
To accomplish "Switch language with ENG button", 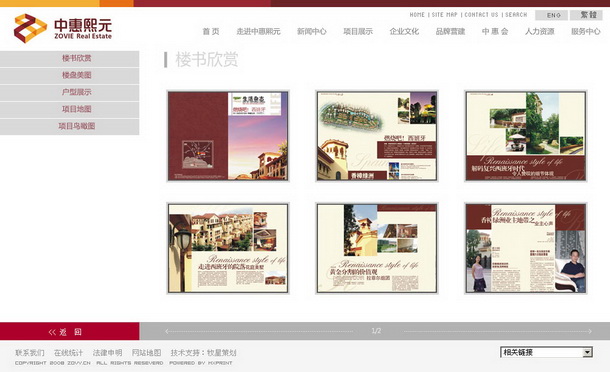I will tap(552, 15).
